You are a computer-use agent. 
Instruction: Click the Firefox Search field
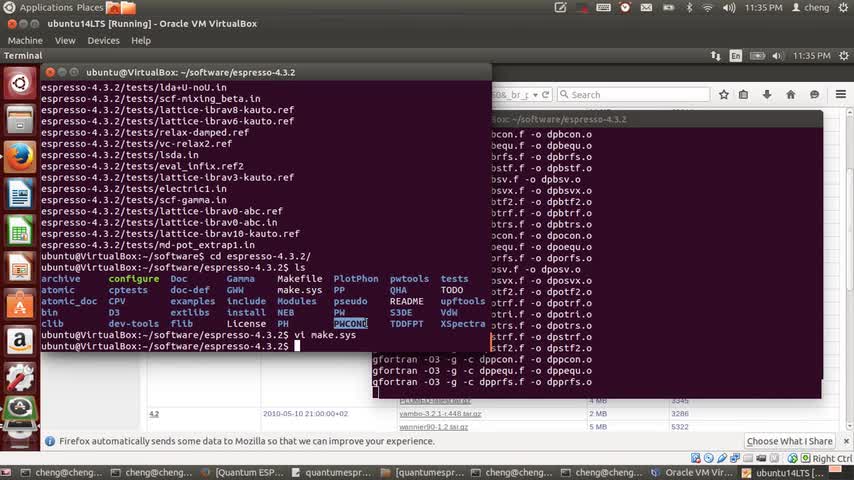[633, 95]
